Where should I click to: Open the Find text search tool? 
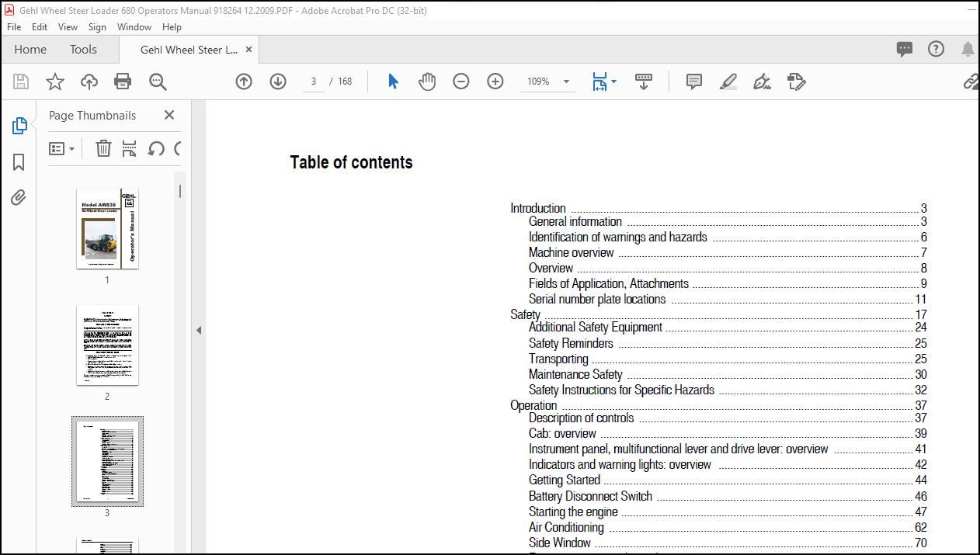point(158,82)
